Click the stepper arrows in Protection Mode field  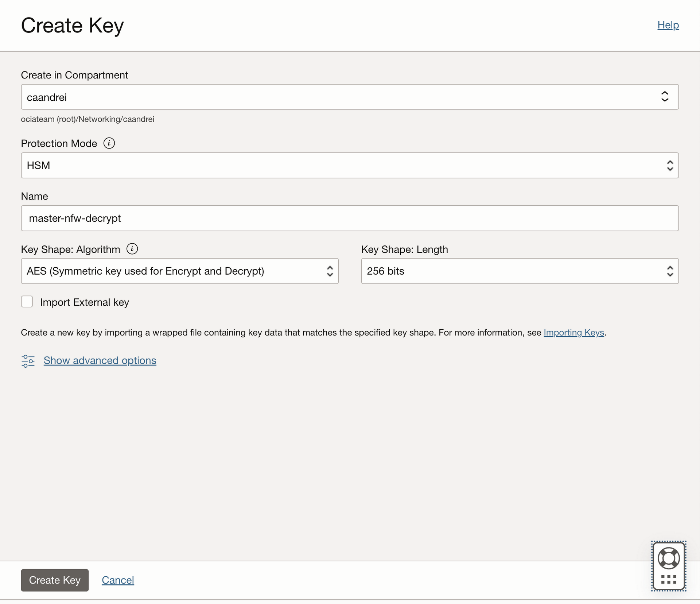(670, 166)
